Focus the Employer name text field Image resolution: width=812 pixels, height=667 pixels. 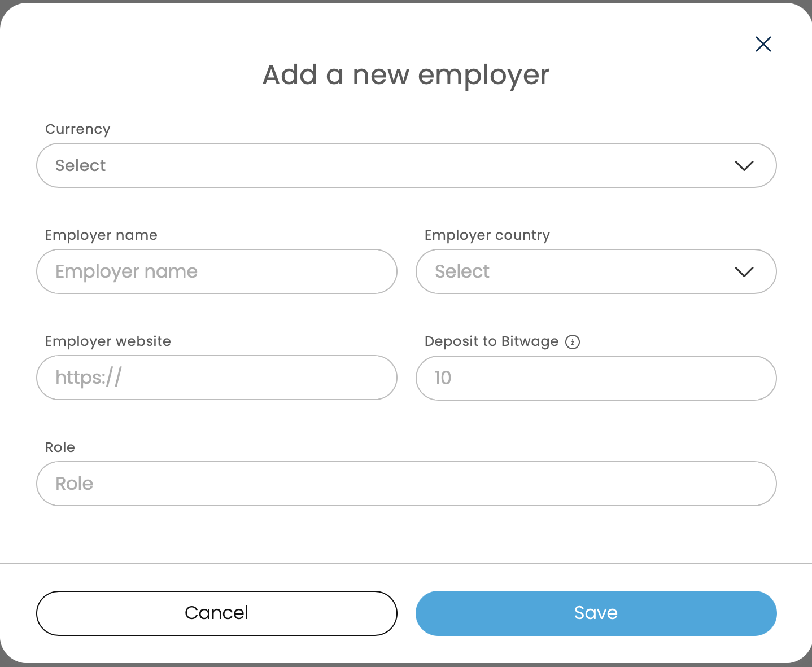[x=217, y=271]
